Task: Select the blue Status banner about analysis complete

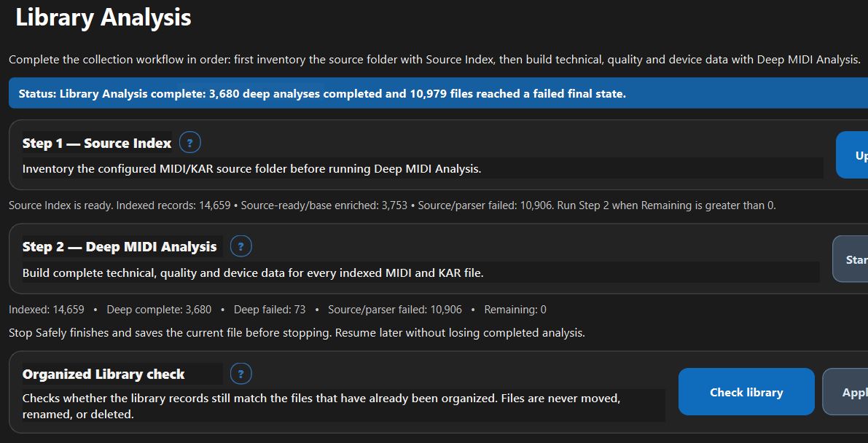Action: pos(439,93)
